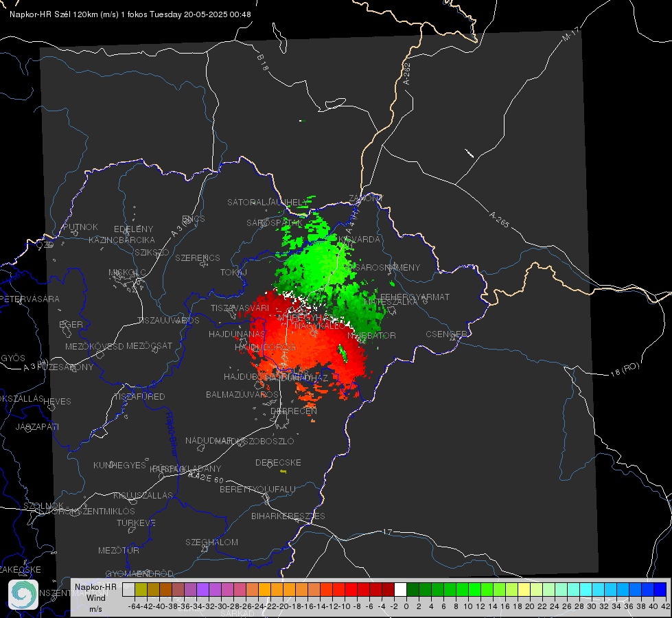Screen dimensions: 672x618
Task: Click the PÉTERVÁSÁRA town label
Action: 30,299
